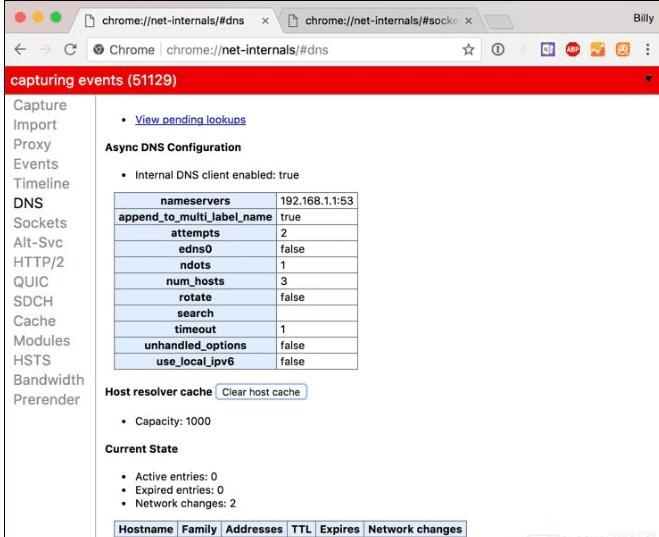
Task: Open the Bandwidth section in sidebar
Action: point(49,380)
